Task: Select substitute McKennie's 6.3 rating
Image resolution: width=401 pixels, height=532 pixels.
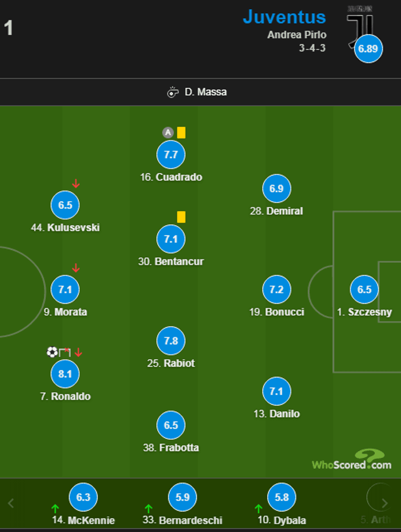Action: (83, 497)
